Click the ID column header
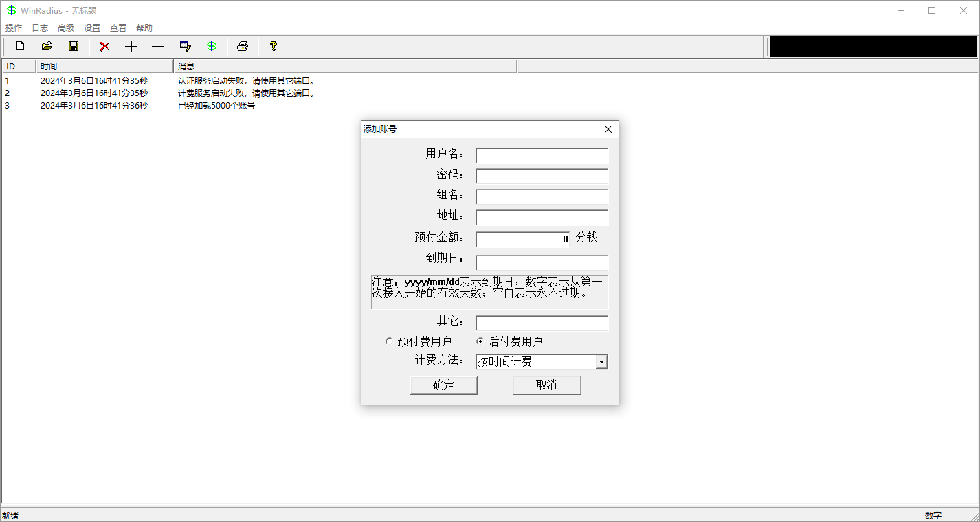Screen dimensions: 980x522 [19, 66]
